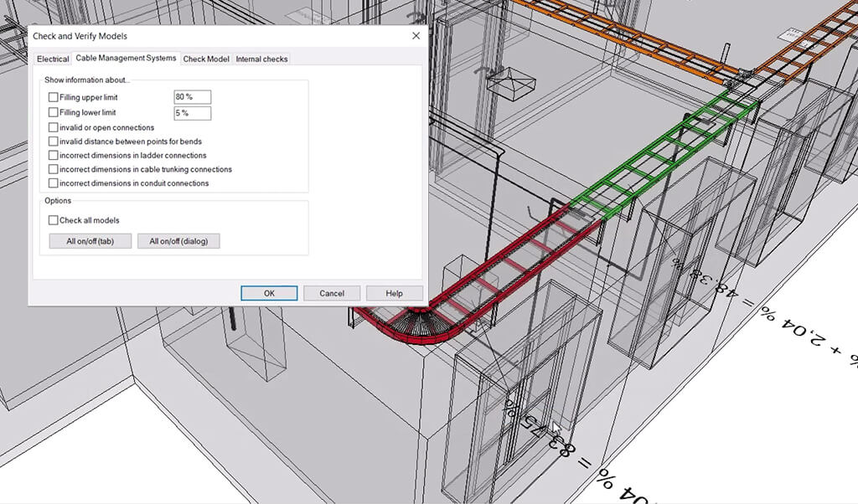
Task: Click the Cancel button
Action: pyautogui.click(x=332, y=293)
